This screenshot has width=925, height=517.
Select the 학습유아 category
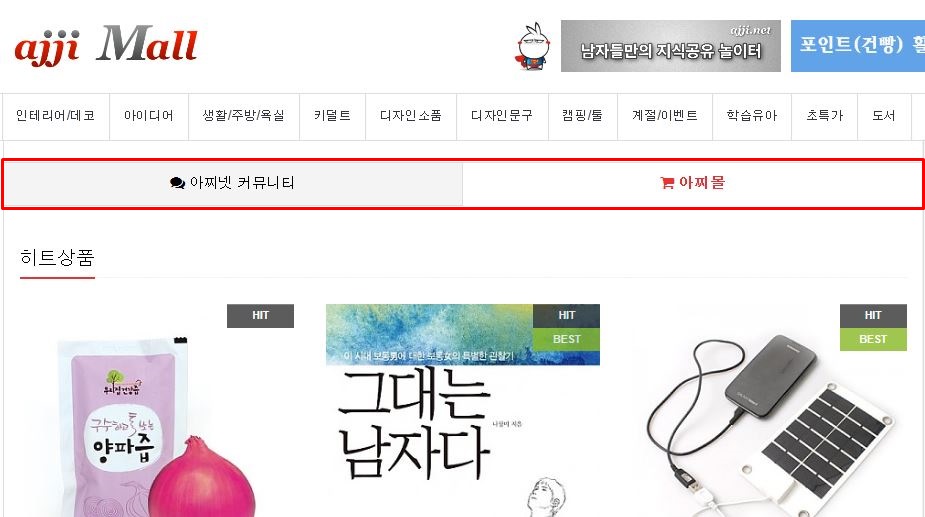752,116
